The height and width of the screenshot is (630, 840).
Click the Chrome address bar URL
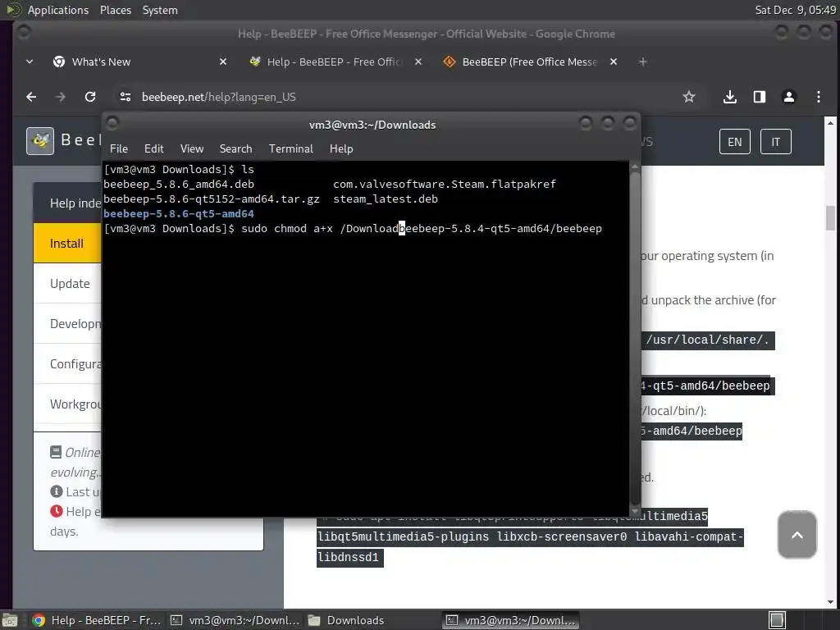click(218, 97)
